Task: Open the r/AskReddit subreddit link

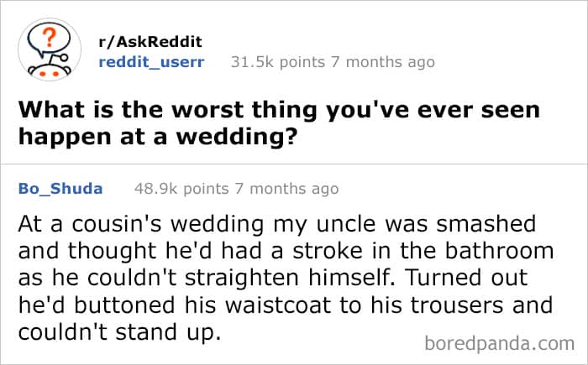Action: point(150,42)
